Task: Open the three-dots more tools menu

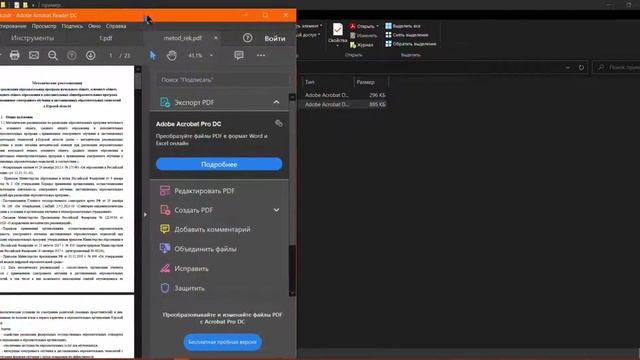Action: tap(261, 55)
